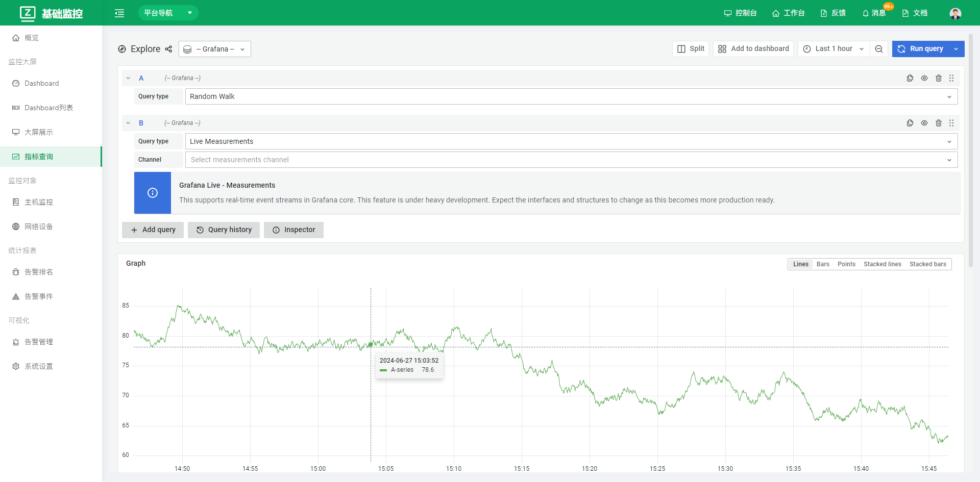This screenshot has width=980, height=482.
Task: Open 网络设备 in the sidebar
Action: pos(51,226)
